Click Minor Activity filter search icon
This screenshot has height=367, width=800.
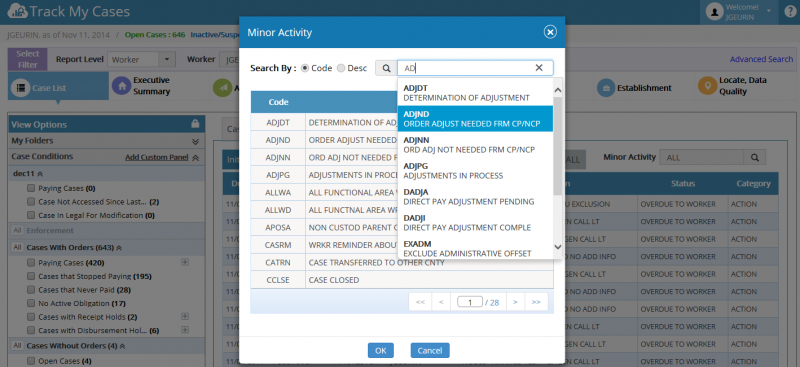755,158
